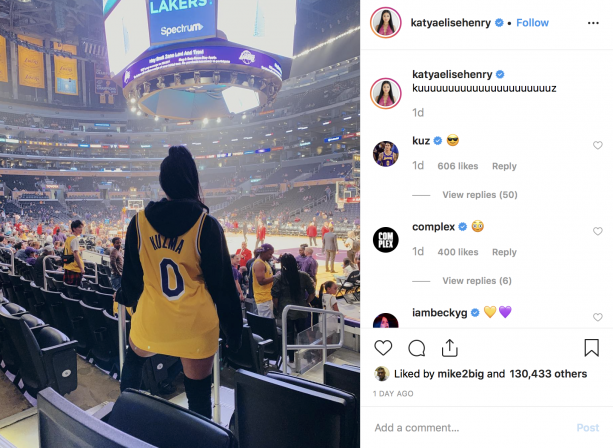Focus the Add a comment field
Viewport: 613px width, 448px height.
pyautogui.click(x=469, y=428)
